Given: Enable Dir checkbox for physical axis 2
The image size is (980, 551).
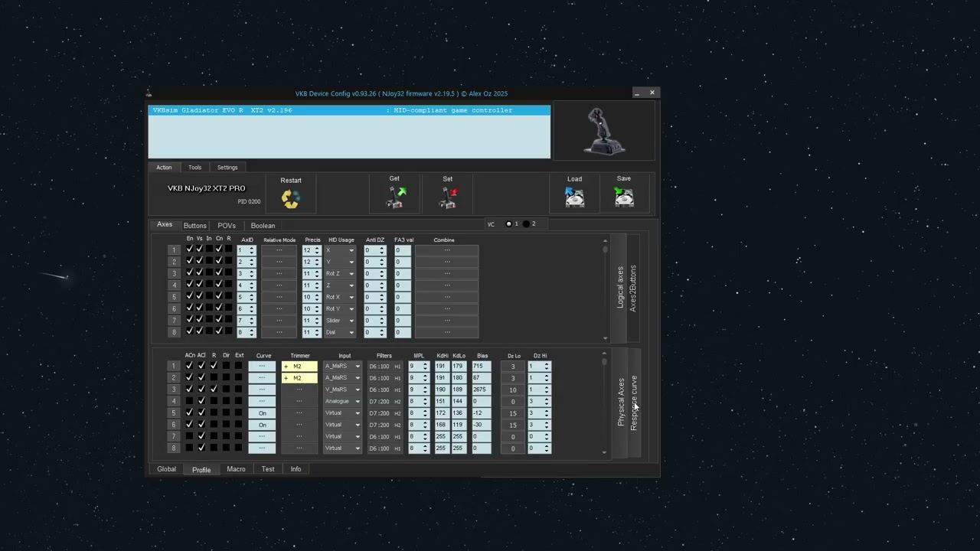Looking at the screenshot, I should coord(226,378).
